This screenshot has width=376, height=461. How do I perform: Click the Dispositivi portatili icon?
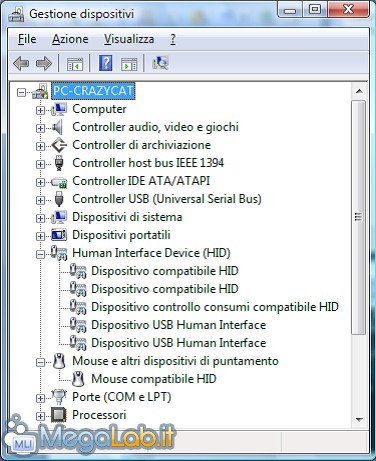(59, 235)
